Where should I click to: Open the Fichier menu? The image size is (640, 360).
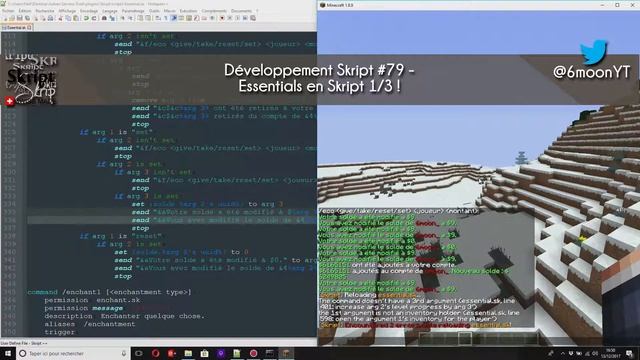[8, 11]
